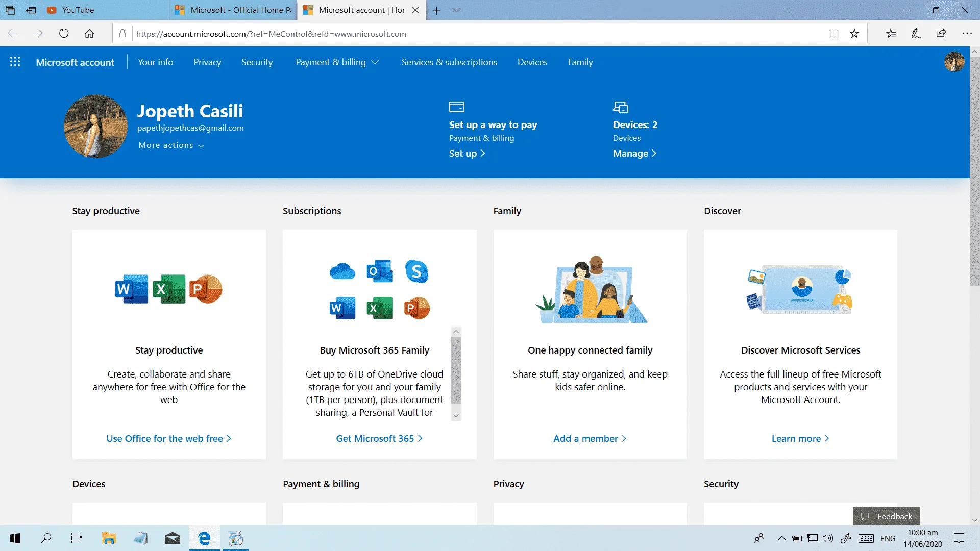Open the Microsoft apps launcher grid
The image size is (980, 551).
pos(15,62)
